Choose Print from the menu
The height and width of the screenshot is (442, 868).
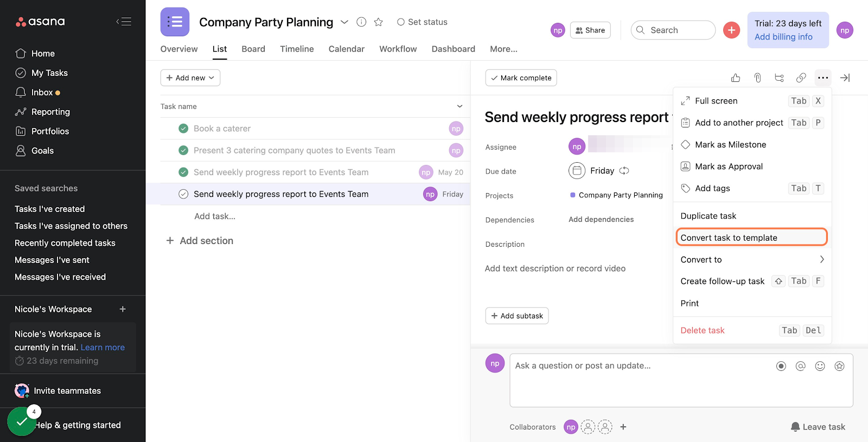(x=752, y=303)
